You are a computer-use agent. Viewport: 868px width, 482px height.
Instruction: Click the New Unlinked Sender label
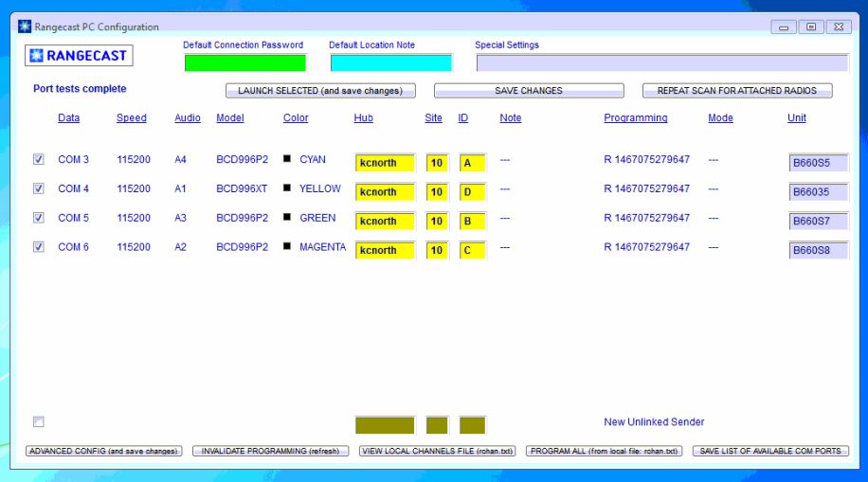point(654,421)
